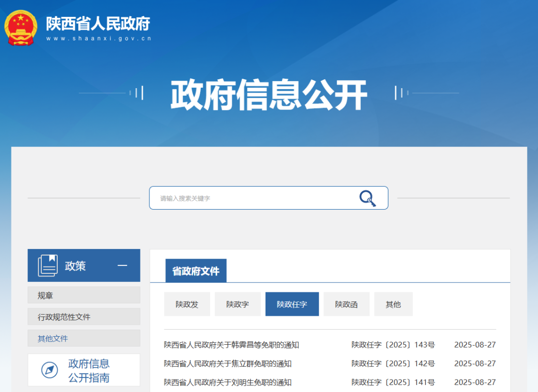Switch to the 其他 tab
The image size is (538, 392).
393,304
